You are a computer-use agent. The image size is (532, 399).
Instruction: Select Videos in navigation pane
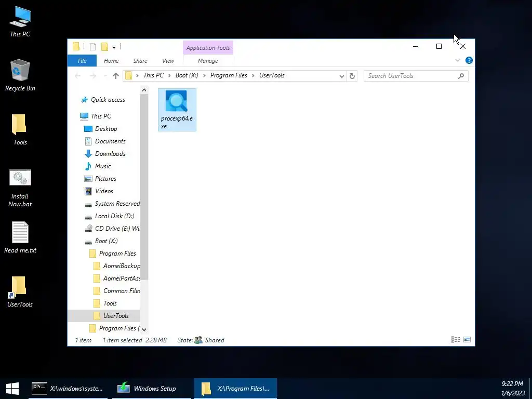(99, 191)
